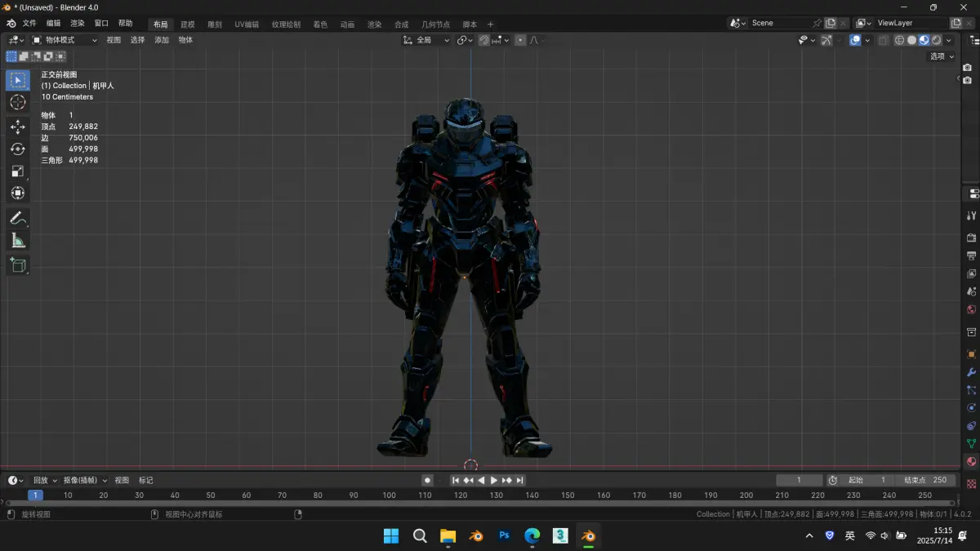
Task: Toggle proportional editing button
Action: click(x=520, y=40)
